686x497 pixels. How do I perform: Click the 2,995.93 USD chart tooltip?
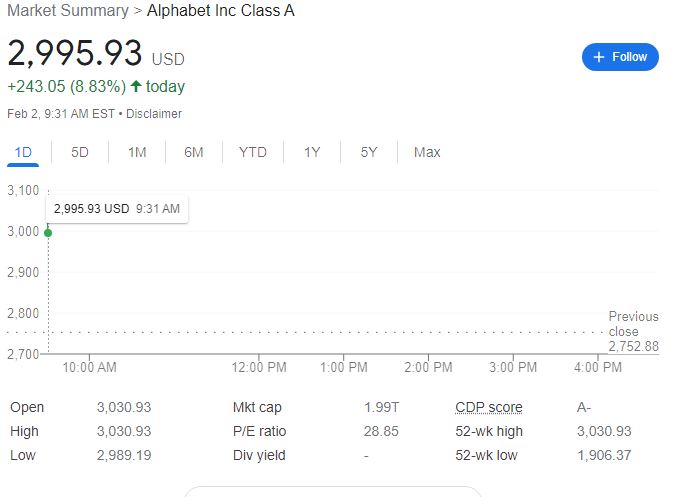[x=117, y=209]
